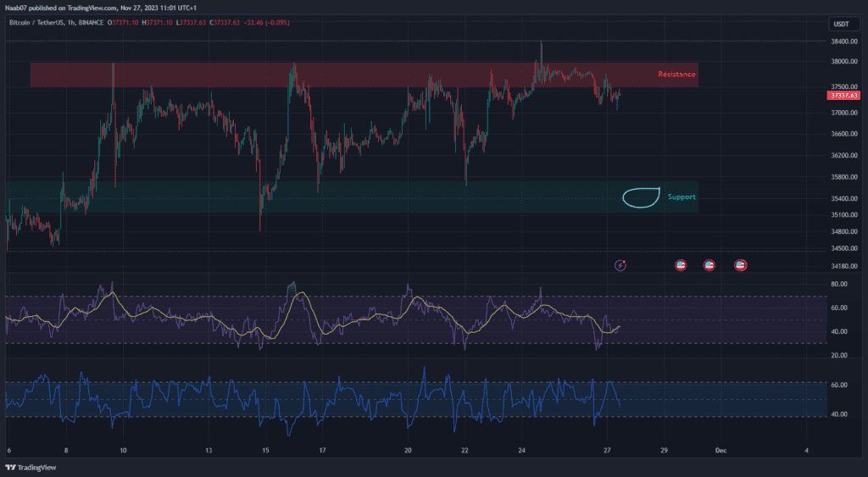Click the 38000.00 price axis label
Viewport: 868px width, 477px height.
pos(844,61)
